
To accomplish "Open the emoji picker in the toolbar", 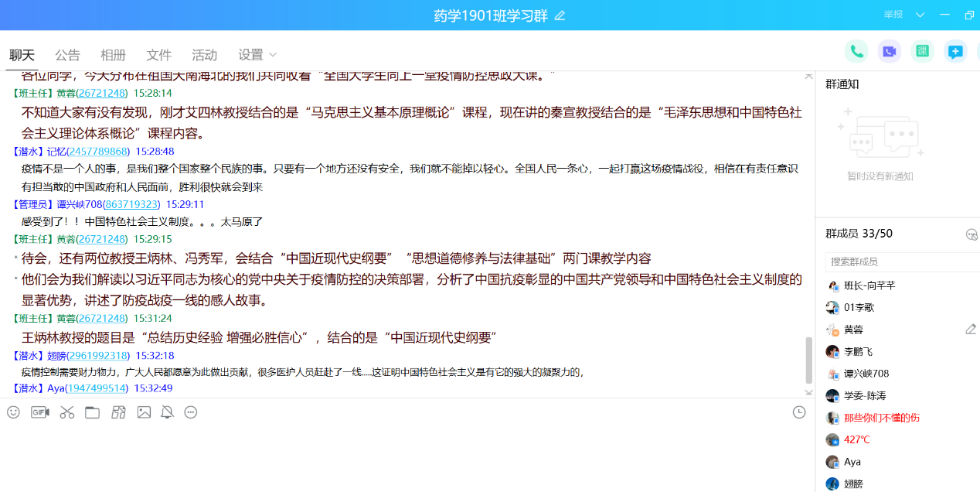I will tap(13, 412).
